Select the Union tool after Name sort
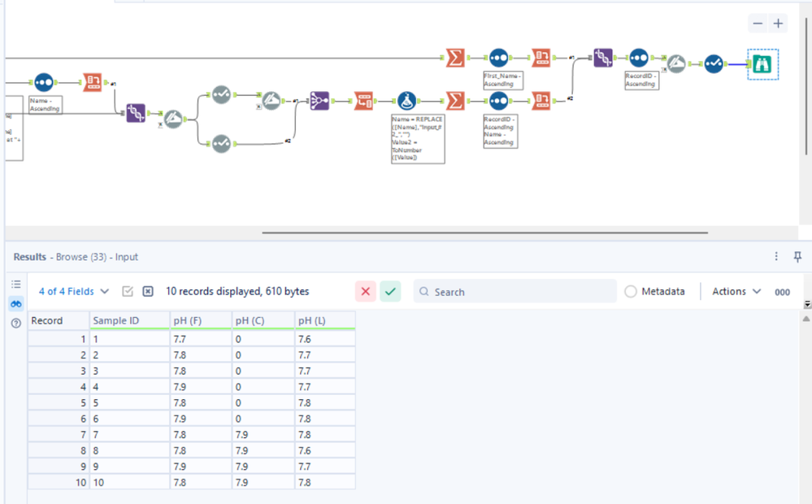812x504 pixels. [137, 113]
